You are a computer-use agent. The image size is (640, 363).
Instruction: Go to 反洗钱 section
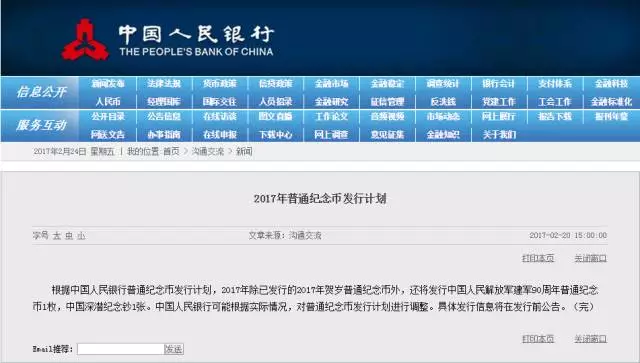point(443,101)
